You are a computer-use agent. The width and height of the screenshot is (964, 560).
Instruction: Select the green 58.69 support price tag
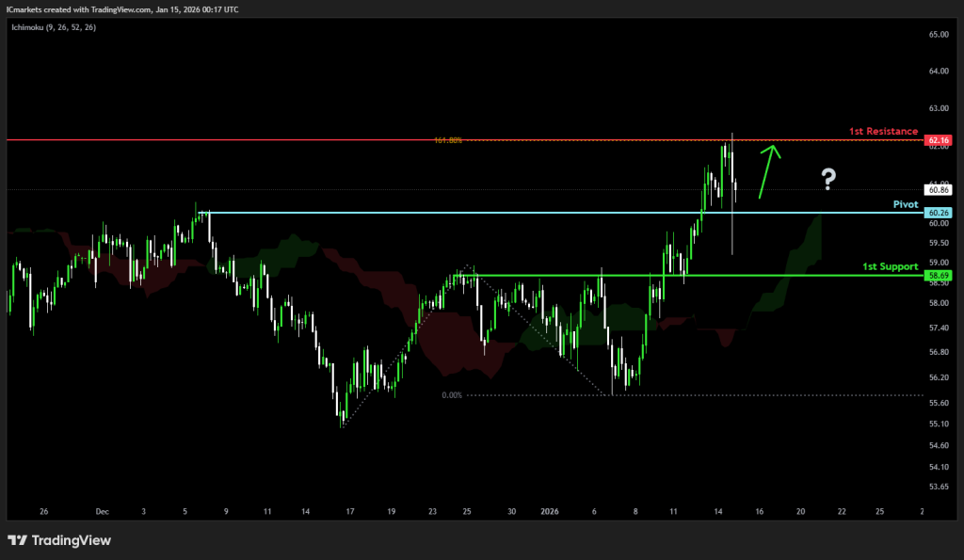point(939,276)
